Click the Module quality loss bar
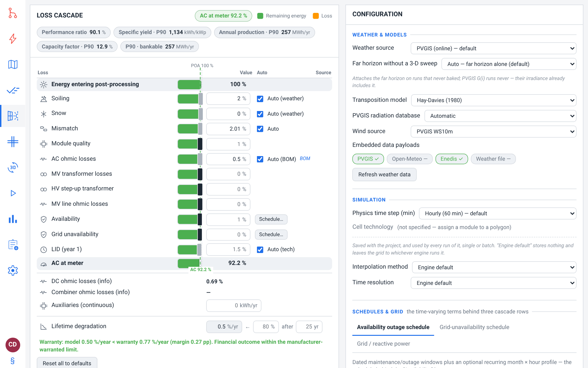 (x=190, y=144)
